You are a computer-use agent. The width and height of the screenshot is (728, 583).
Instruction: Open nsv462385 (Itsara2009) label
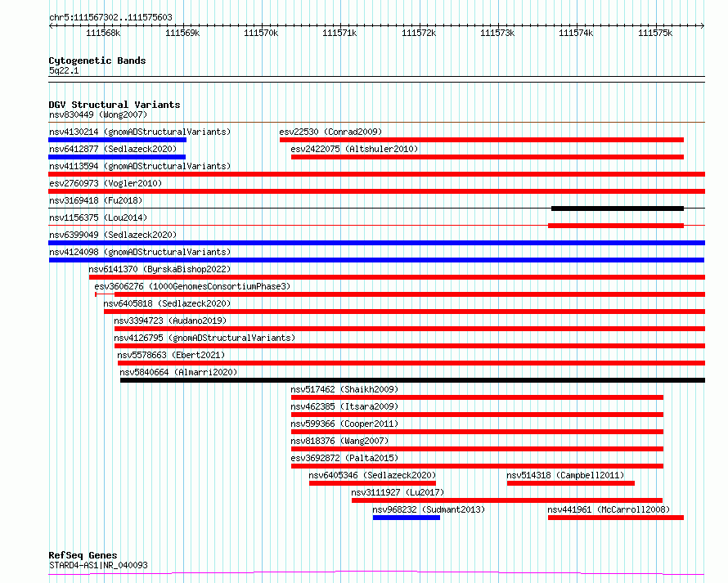[x=344, y=406]
